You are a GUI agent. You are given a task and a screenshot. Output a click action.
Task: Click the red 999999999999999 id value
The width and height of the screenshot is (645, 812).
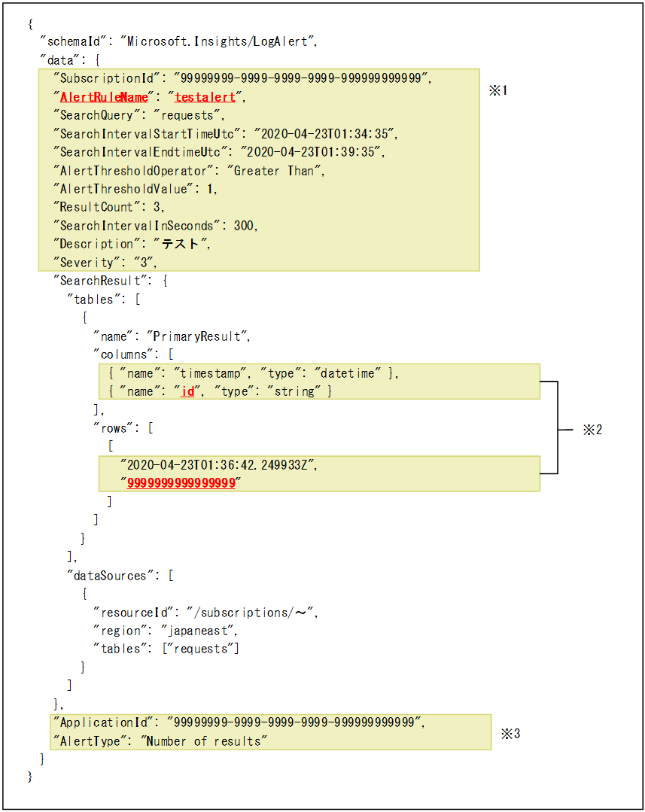[181, 483]
